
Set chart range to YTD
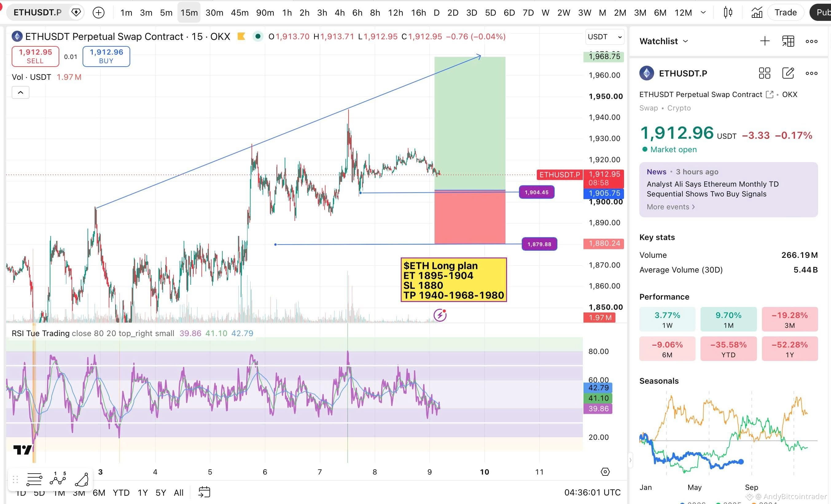click(121, 493)
